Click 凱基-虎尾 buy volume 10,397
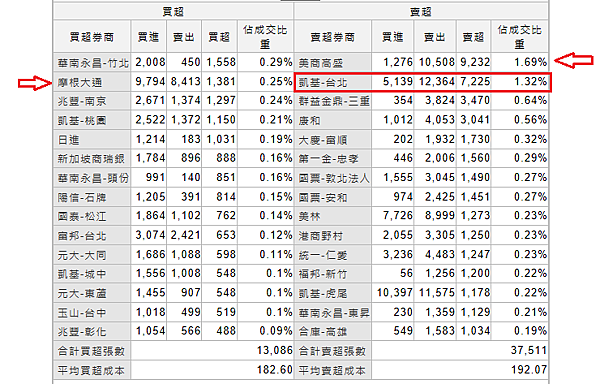 (395, 293)
